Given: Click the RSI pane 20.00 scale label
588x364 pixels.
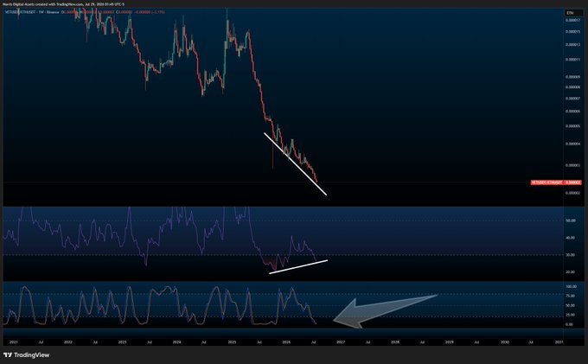Looking at the screenshot, I should pyautogui.click(x=571, y=272).
